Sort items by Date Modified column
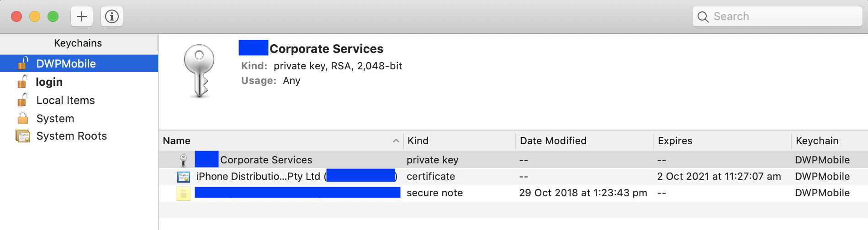The height and width of the screenshot is (230, 868). point(585,141)
